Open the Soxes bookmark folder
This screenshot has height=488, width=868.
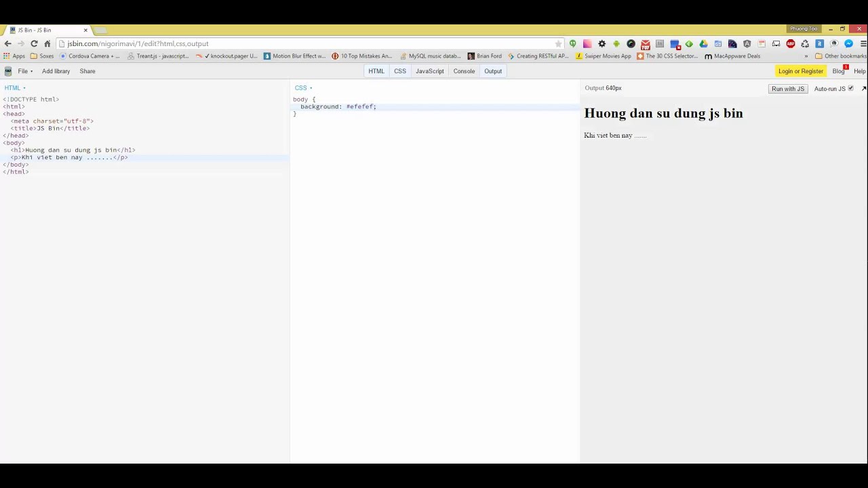[x=42, y=56]
